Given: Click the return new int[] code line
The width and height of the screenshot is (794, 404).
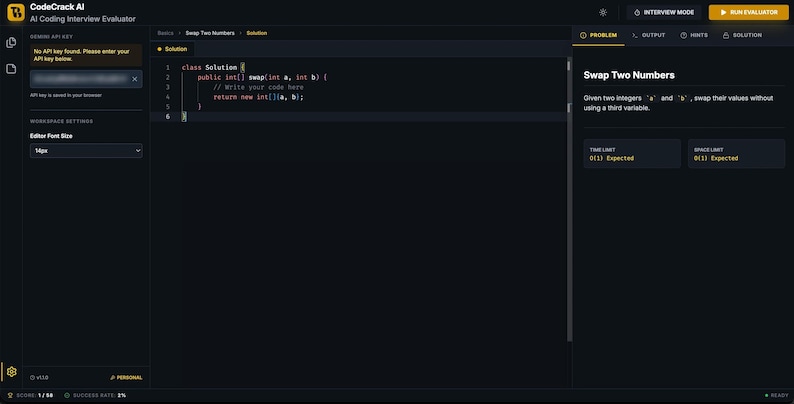Looking at the screenshot, I should point(258,97).
